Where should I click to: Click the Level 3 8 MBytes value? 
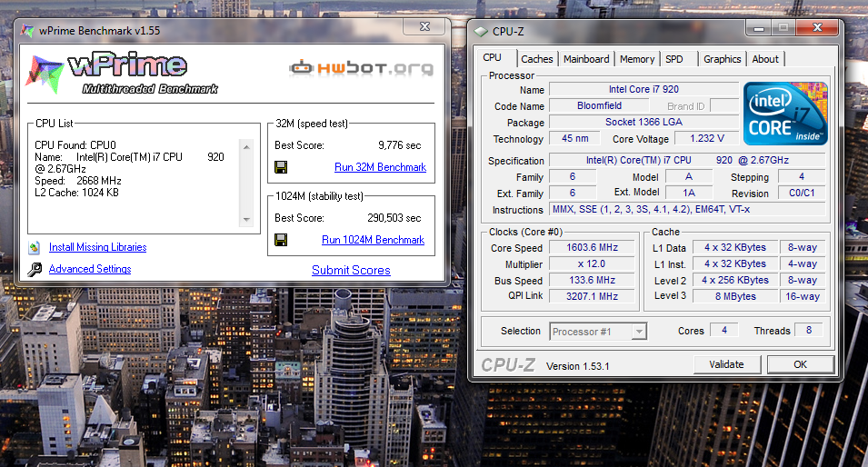pyautogui.click(x=735, y=296)
